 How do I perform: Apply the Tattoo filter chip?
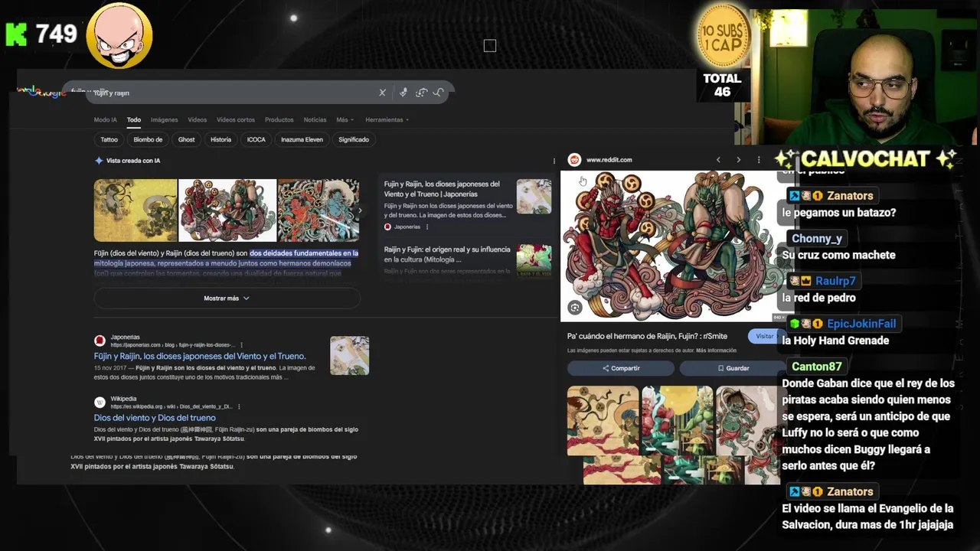[x=109, y=140]
